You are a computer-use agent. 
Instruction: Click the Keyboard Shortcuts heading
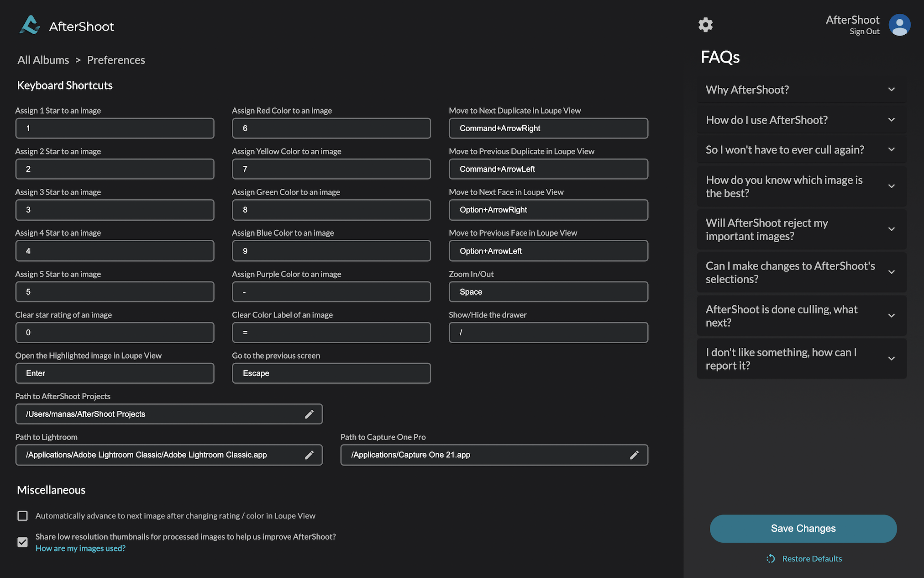[x=65, y=85]
